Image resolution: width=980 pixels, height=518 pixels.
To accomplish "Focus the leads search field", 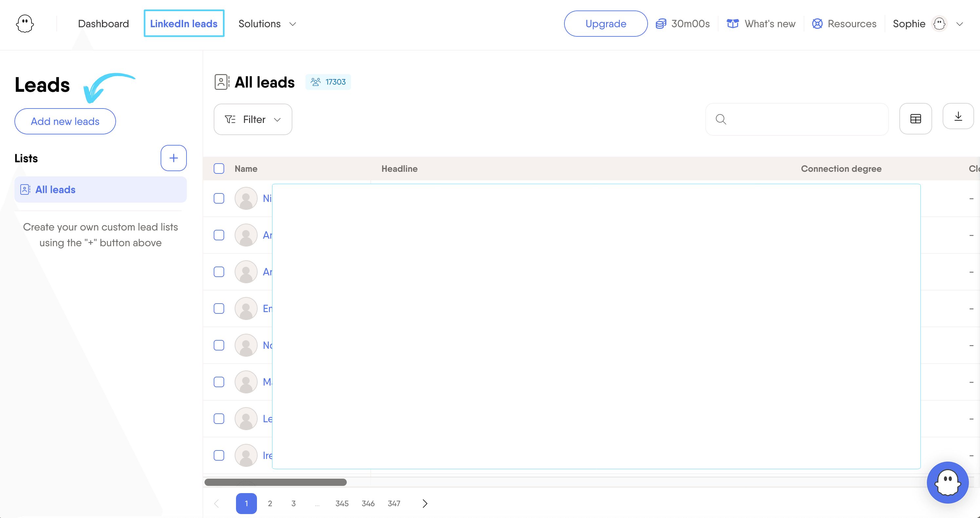I will pyautogui.click(x=797, y=119).
